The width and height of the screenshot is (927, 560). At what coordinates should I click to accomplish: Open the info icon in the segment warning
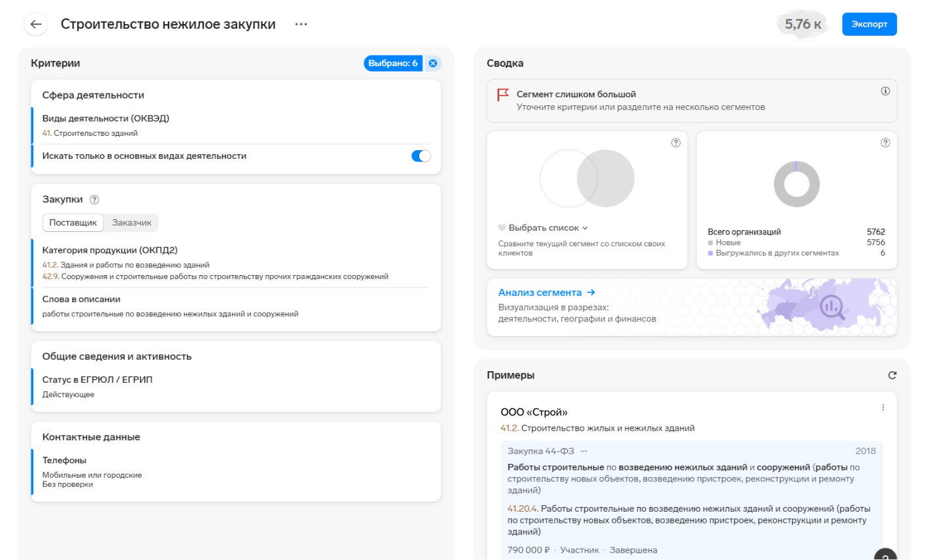coord(885,91)
